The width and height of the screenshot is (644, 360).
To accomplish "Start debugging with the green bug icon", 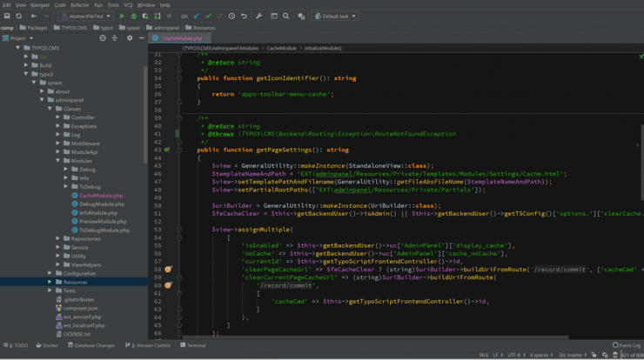I will tap(133, 16).
